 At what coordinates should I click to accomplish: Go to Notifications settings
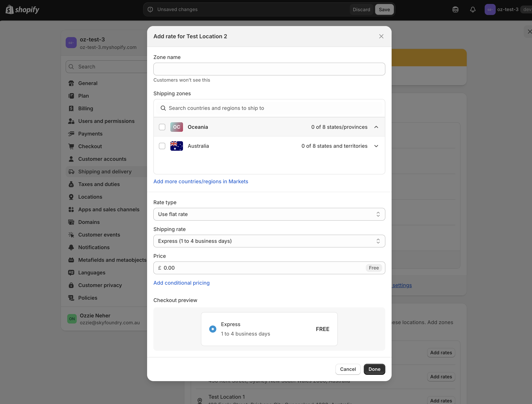pyautogui.click(x=94, y=247)
